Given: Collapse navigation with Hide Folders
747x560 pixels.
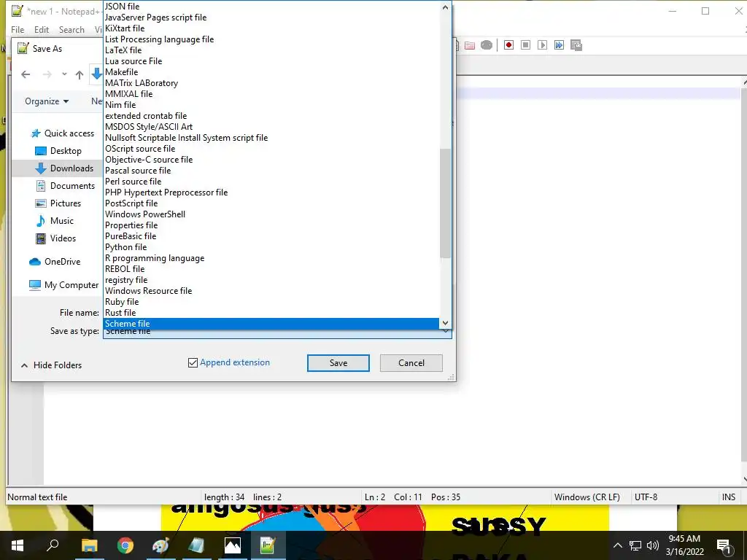Looking at the screenshot, I should click(52, 365).
